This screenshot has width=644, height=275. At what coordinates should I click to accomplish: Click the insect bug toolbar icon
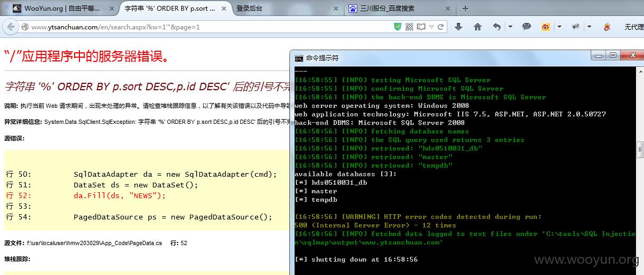(576, 27)
